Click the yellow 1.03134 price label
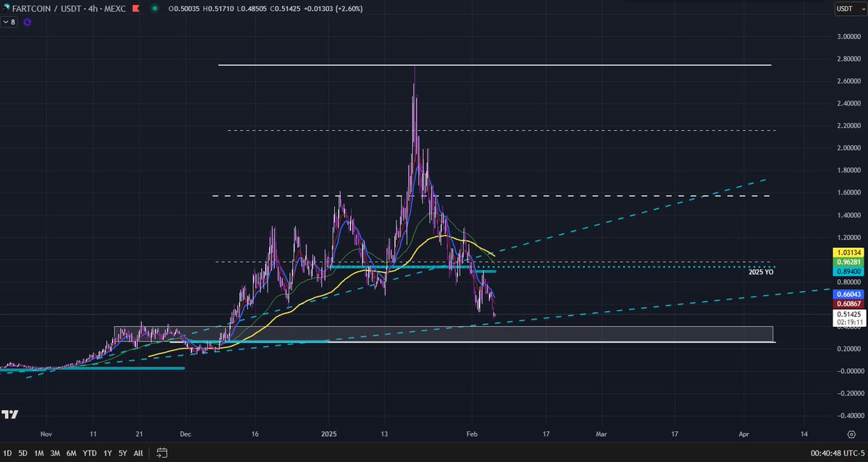 tap(847, 252)
